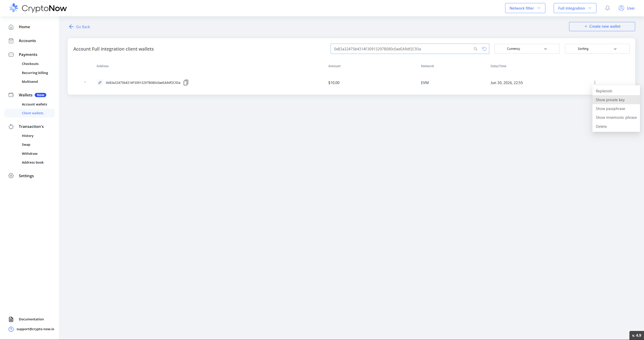This screenshot has height=340, width=644.
Task: Open Withdraw page
Action: tap(30, 154)
